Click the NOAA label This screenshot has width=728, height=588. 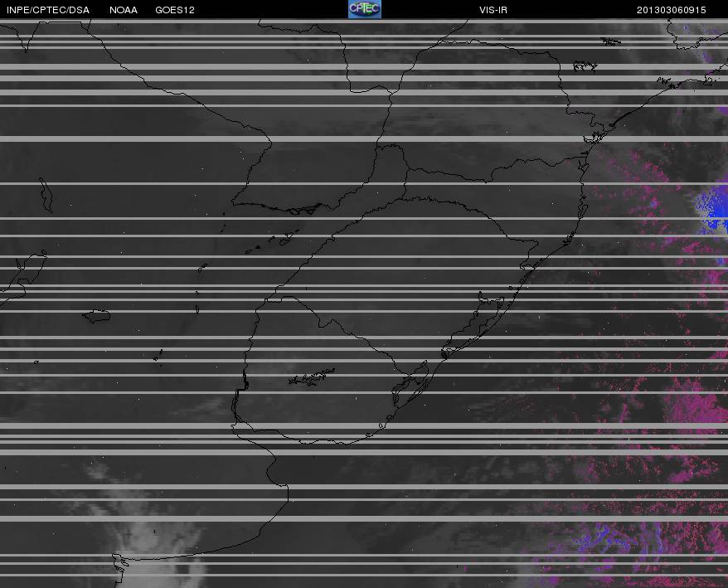123,10
